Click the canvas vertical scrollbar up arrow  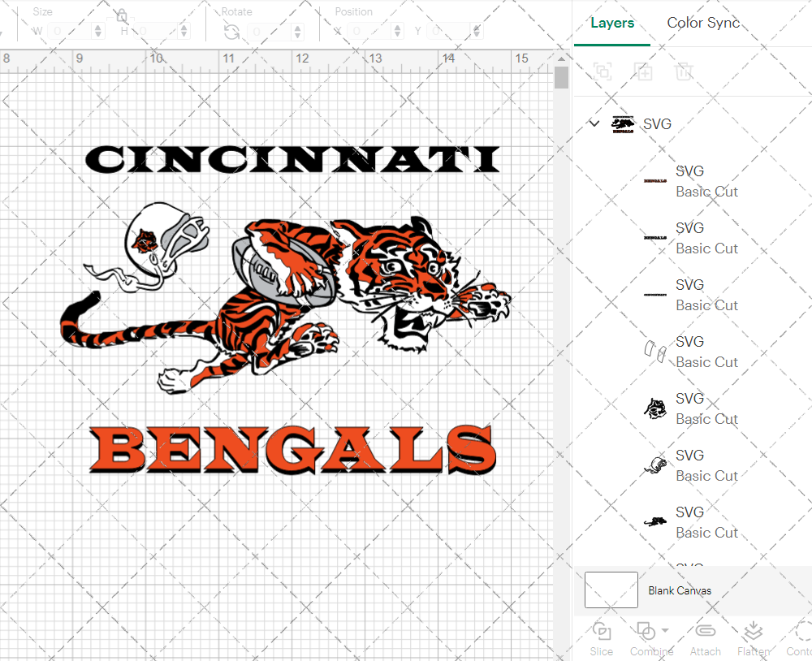point(561,58)
